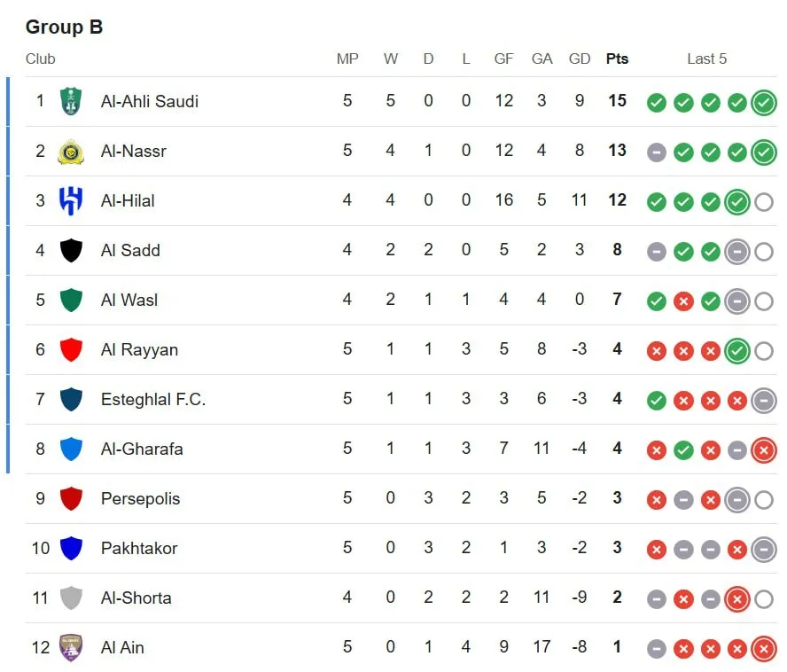Click Al Rayyan's red shield icon
This screenshot has height=672, width=787.
(x=71, y=349)
